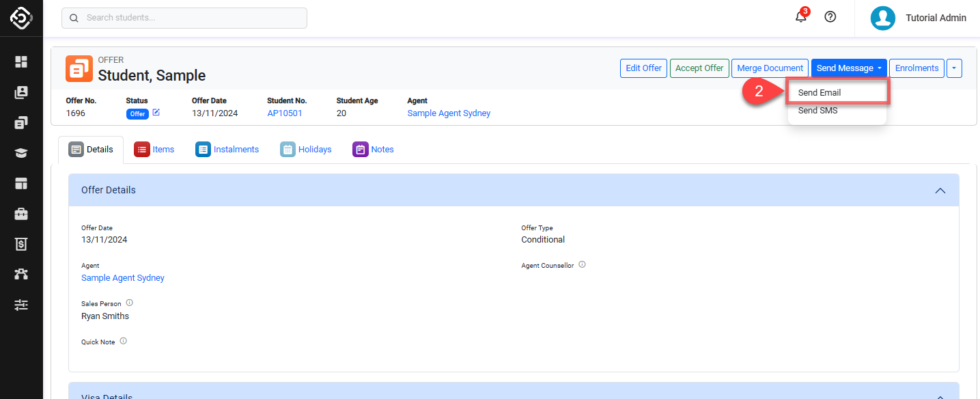Choose Send Email from the menu
This screenshot has width=980, height=399.
tap(820, 93)
